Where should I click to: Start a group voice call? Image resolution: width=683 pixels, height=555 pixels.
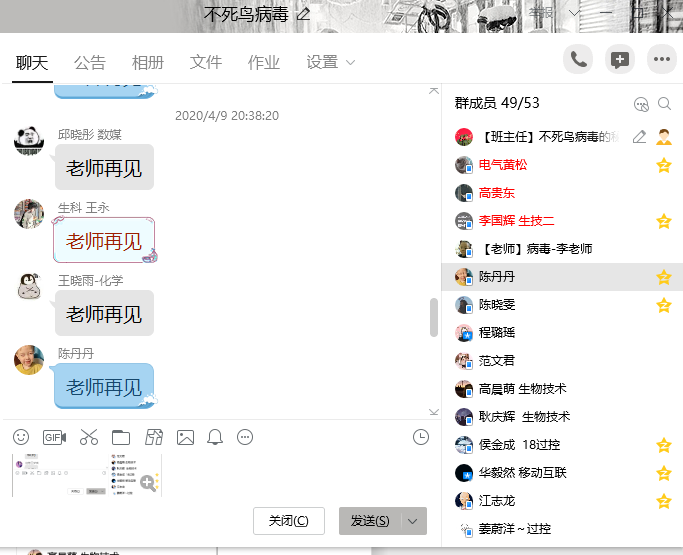578,60
